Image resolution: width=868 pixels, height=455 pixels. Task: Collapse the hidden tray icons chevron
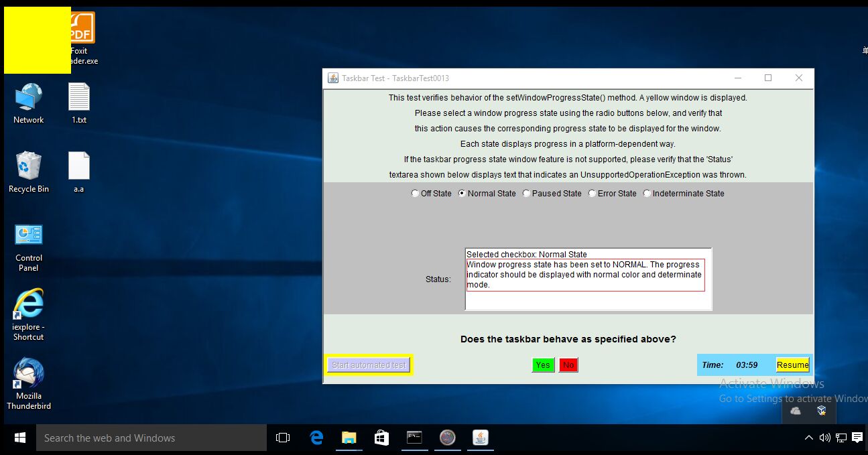(x=808, y=438)
